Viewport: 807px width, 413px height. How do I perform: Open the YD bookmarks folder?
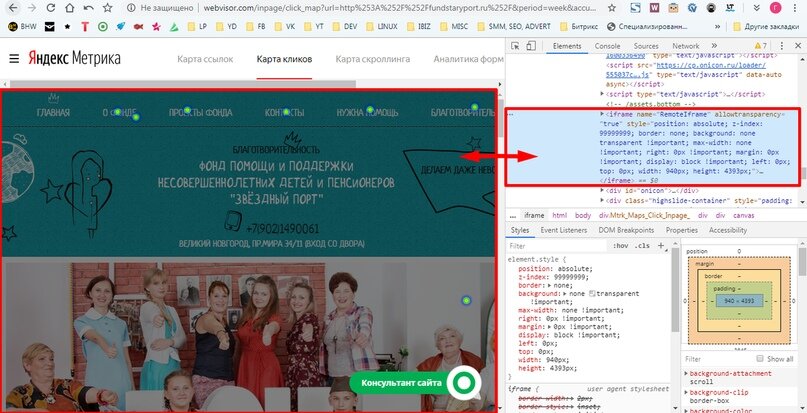tap(226, 26)
